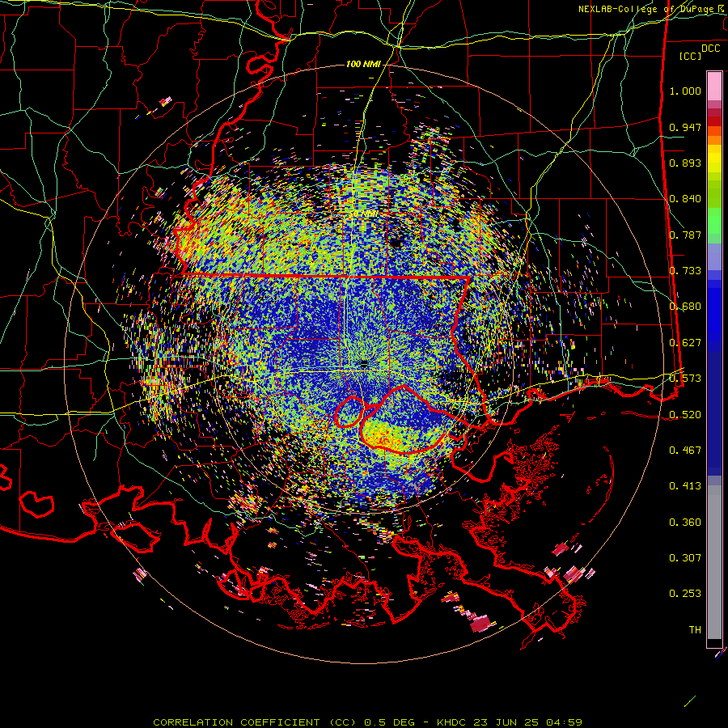The height and width of the screenshot is (728, 728).
Task: Click the 0.360 scale value
Action: (685, 523)
